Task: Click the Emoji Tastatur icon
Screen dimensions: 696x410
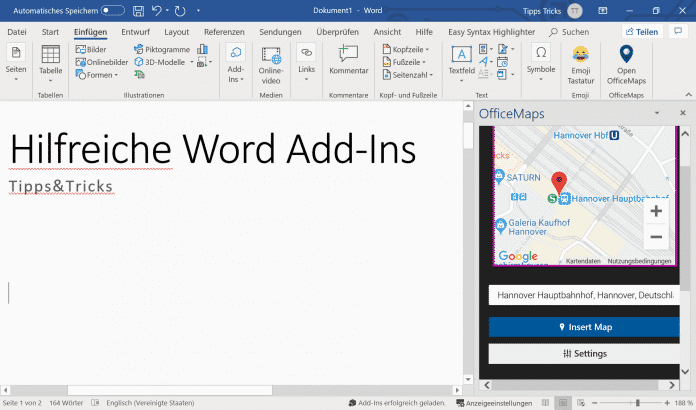Action: [580, 62]
